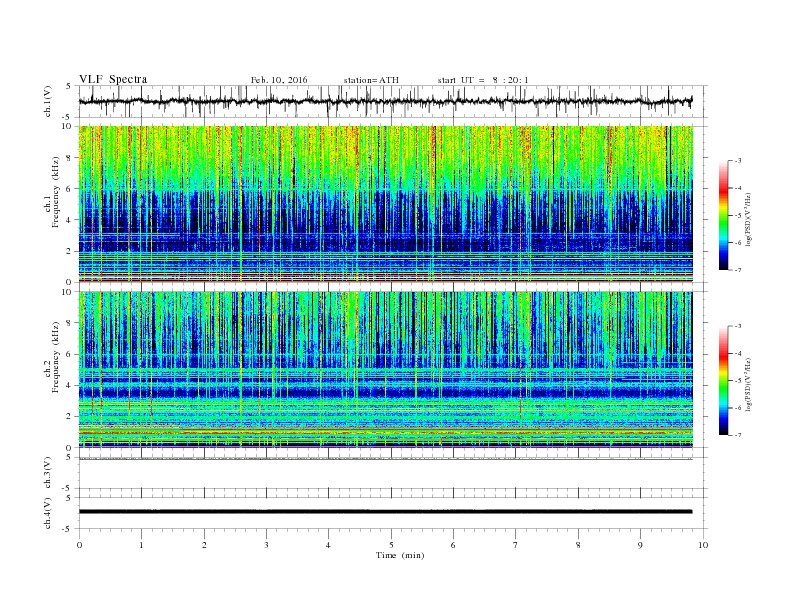The height and width of the screenshot is (612, 792).
Task: Click the "ch.1(V)" axis label
Action: [x=48, y=101]
